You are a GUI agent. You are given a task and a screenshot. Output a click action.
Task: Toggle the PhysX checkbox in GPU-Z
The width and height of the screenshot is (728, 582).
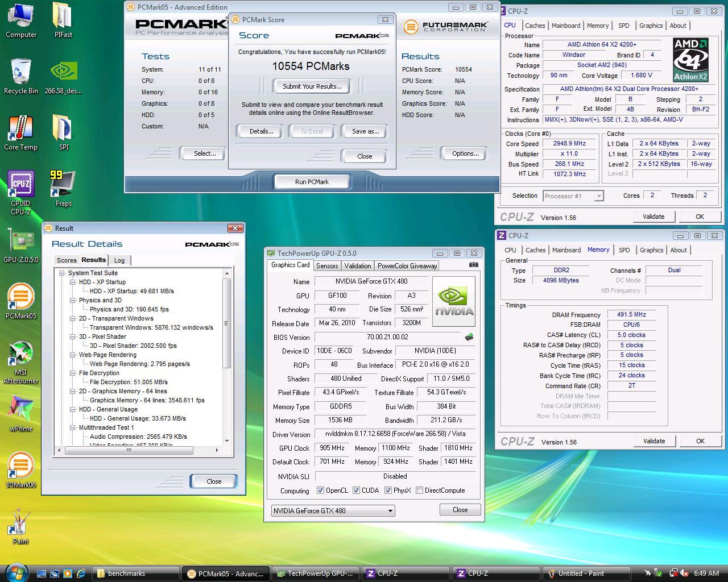(x=388, y=490)
